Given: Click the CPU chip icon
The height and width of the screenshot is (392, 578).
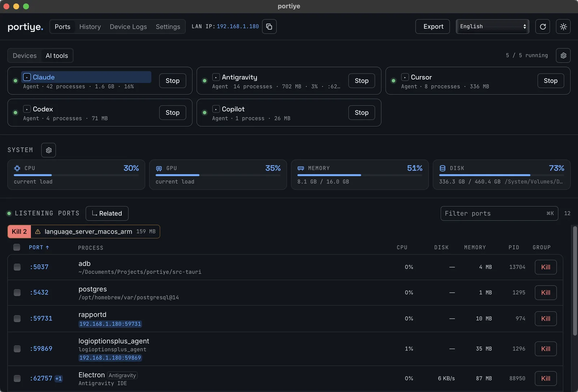Looking at the screenshot, I should (17, 168).
